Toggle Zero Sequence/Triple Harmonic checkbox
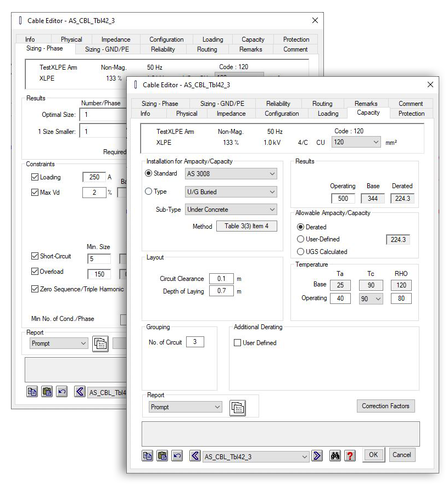Viewport: 448px width, 485px height. tap(35, 289)
